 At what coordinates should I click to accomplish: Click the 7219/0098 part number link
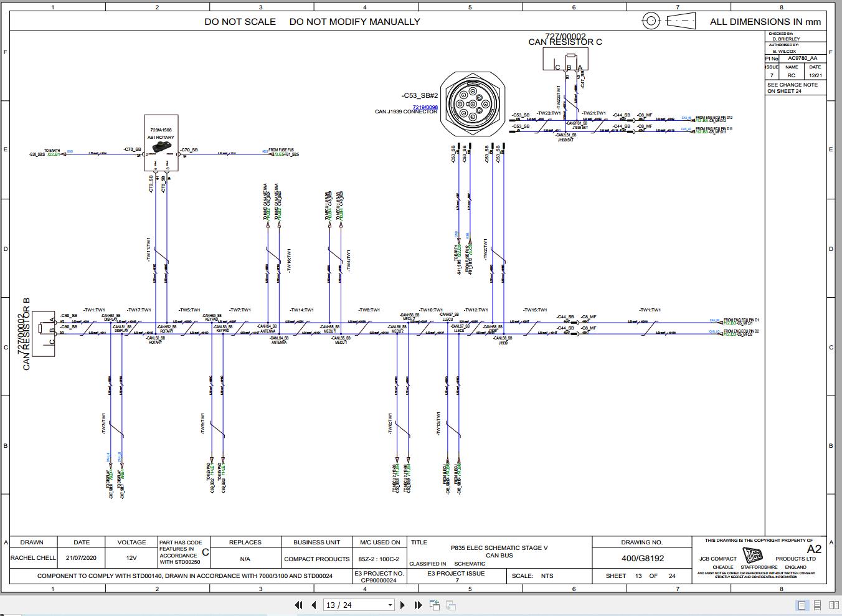(x=425, y=107)
